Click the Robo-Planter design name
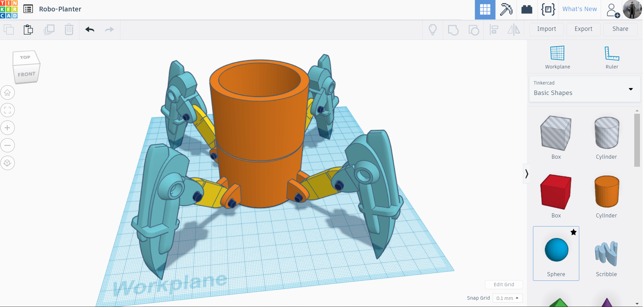Viewport: 644px width, 307px height. coord(60,9)
